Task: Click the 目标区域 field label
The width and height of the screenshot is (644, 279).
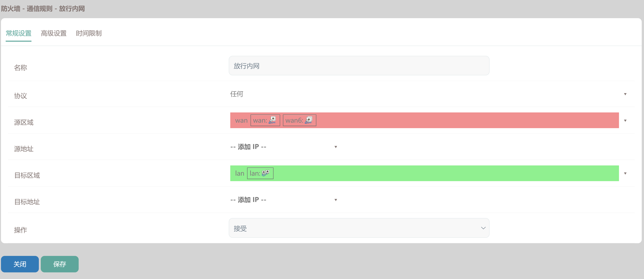Action: 27,175
